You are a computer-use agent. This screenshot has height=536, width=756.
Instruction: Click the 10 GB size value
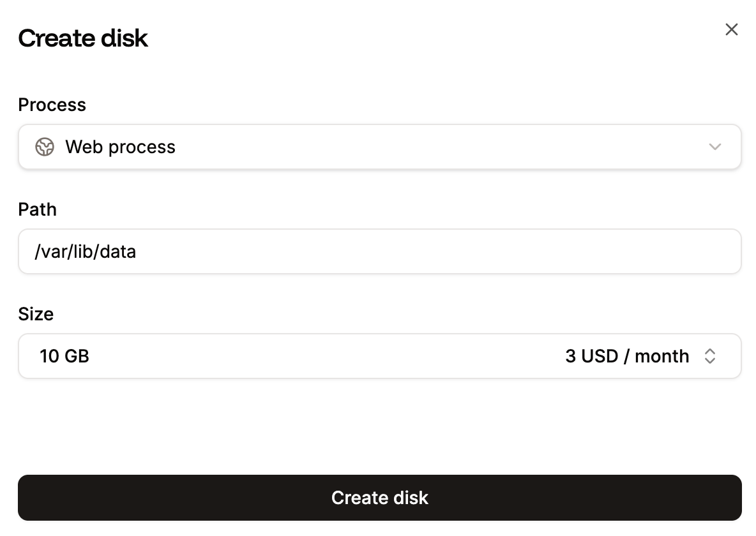tap(64, 356)
